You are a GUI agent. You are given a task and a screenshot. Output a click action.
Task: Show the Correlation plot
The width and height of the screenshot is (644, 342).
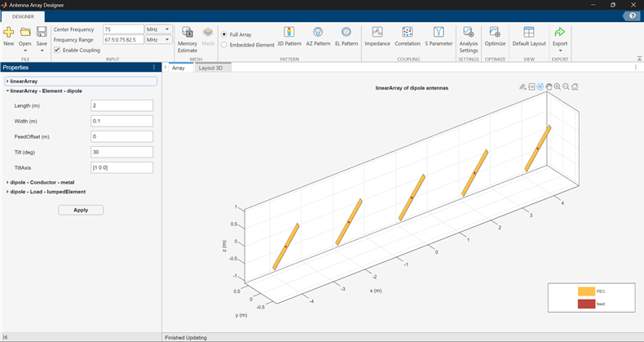[408, 37]
